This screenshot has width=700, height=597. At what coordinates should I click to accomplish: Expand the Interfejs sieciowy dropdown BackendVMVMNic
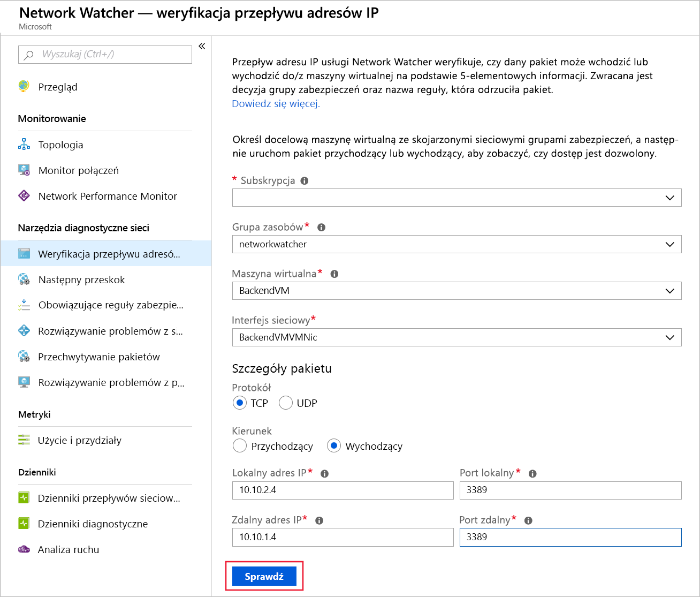[456, 337]
